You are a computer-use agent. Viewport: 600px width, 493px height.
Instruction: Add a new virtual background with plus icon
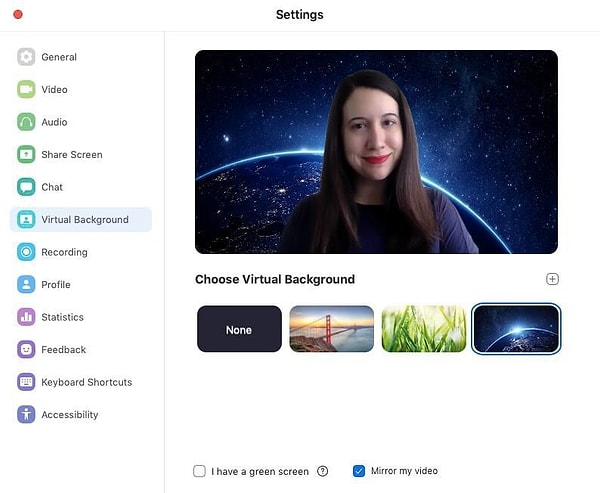pos(552,279)
